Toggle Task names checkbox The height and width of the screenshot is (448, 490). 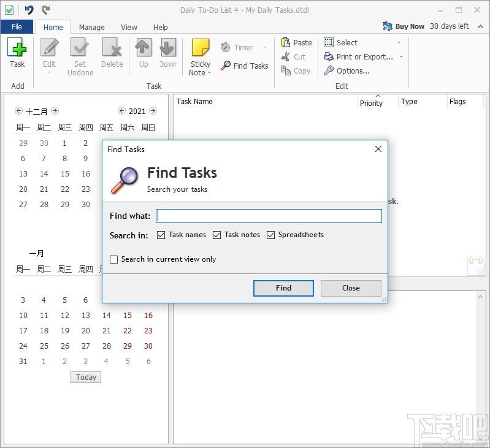click(161, 235)
